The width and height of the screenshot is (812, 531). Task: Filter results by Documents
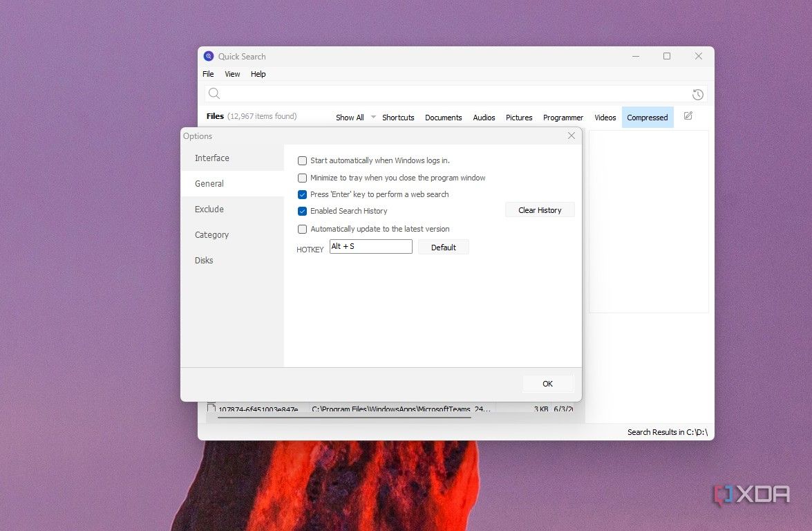click(x=443, y=118)
